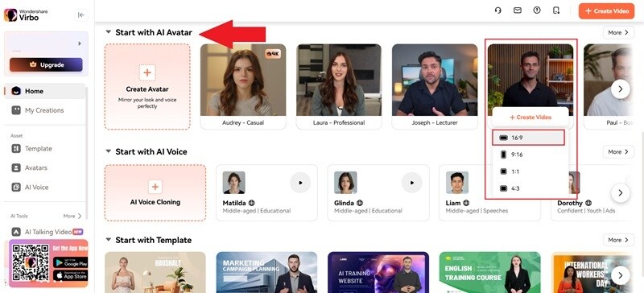The width and height of the screenshot is (644, 293).
Task: Click More button for Template section
Action: (618, 240)
